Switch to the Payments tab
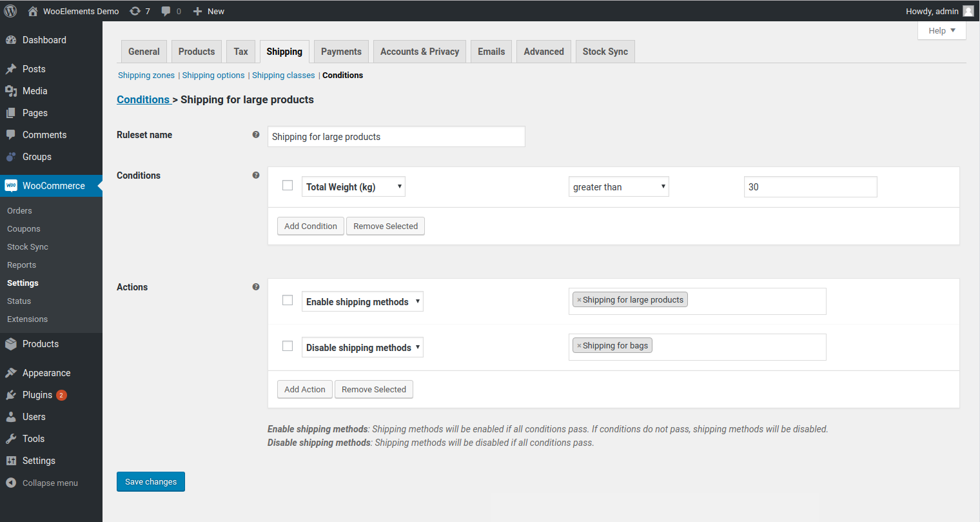980x522 pixels. [x=341, y=52]
